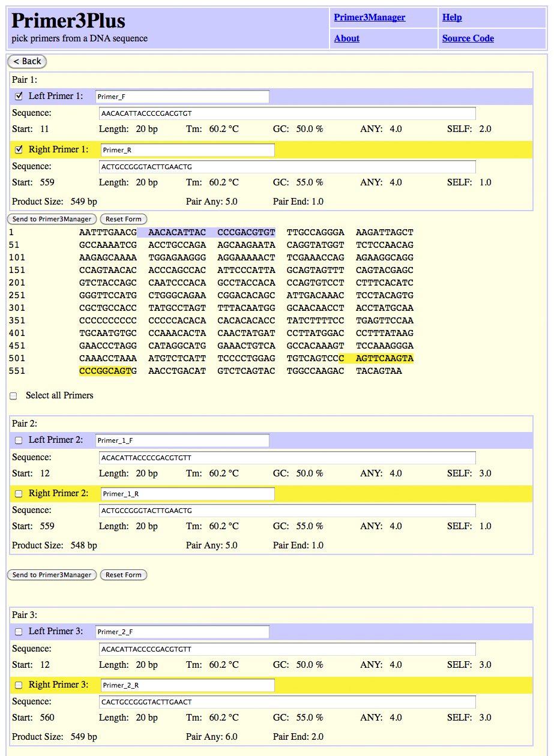This screenshot has width=554, height=756.
Task: Click the first Reset Form button
Action: pyautogui.click(x=123, y=219)
